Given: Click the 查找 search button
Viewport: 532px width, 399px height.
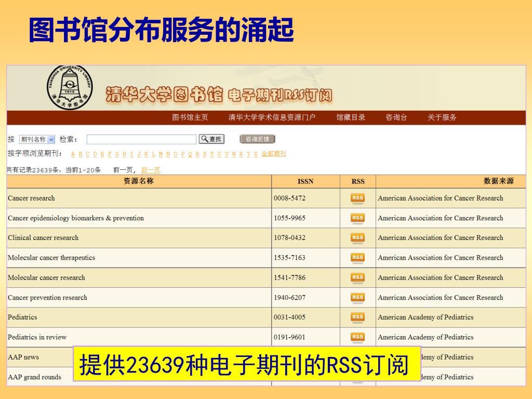Looking at the screenshot, I should [211, 139].
